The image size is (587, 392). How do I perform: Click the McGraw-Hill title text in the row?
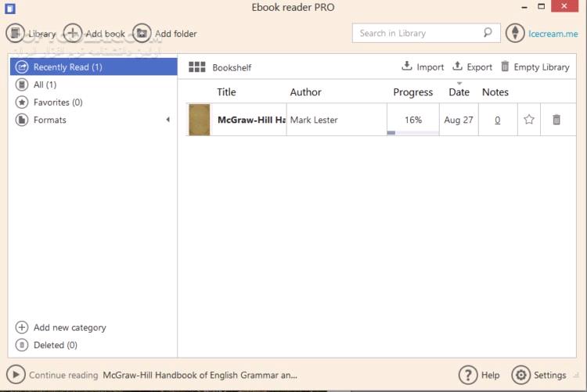(x=251, y=120)
